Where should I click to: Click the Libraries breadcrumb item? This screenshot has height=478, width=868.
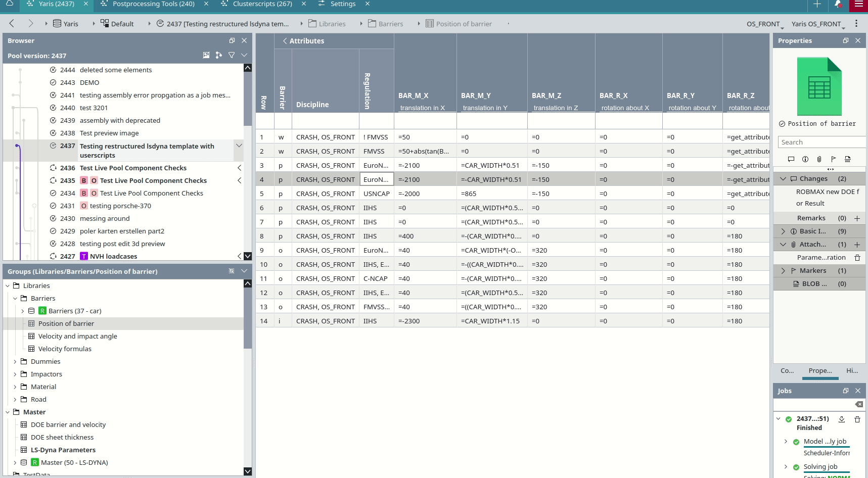pos(327,24)
